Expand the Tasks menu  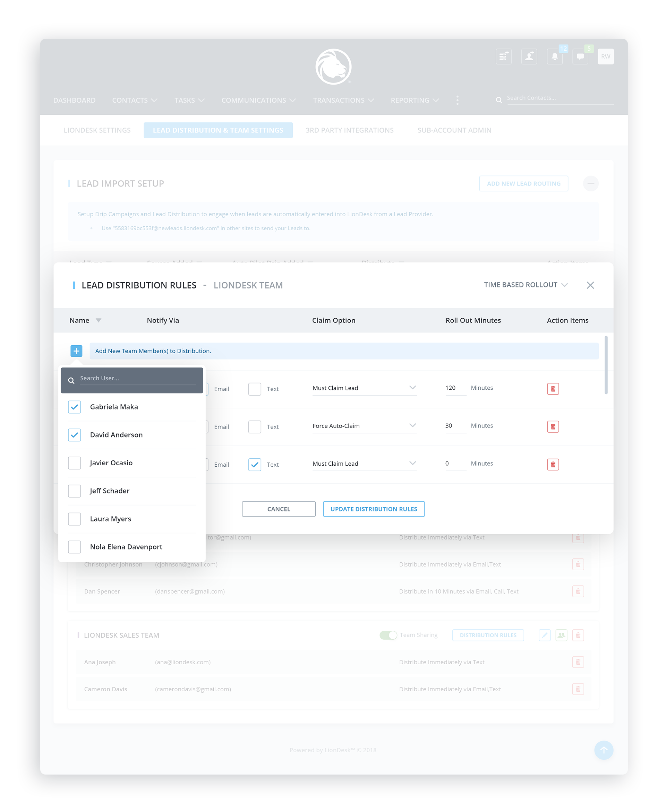coord(189,100)
